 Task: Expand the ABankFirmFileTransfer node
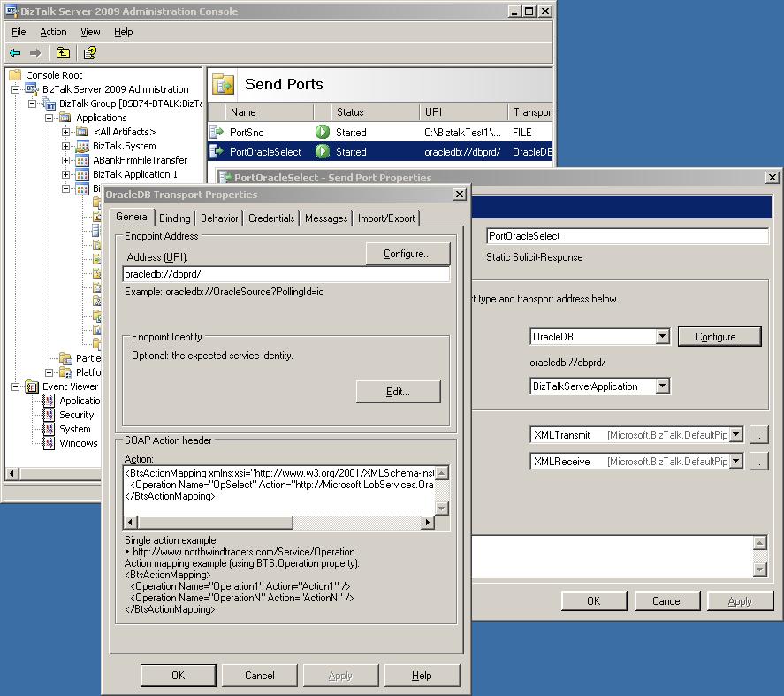(65, 161)
